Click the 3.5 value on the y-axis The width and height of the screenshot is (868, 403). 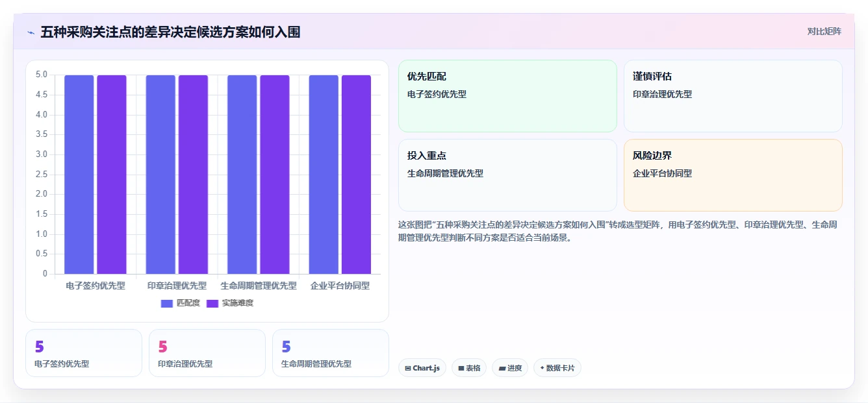[42, 134]
